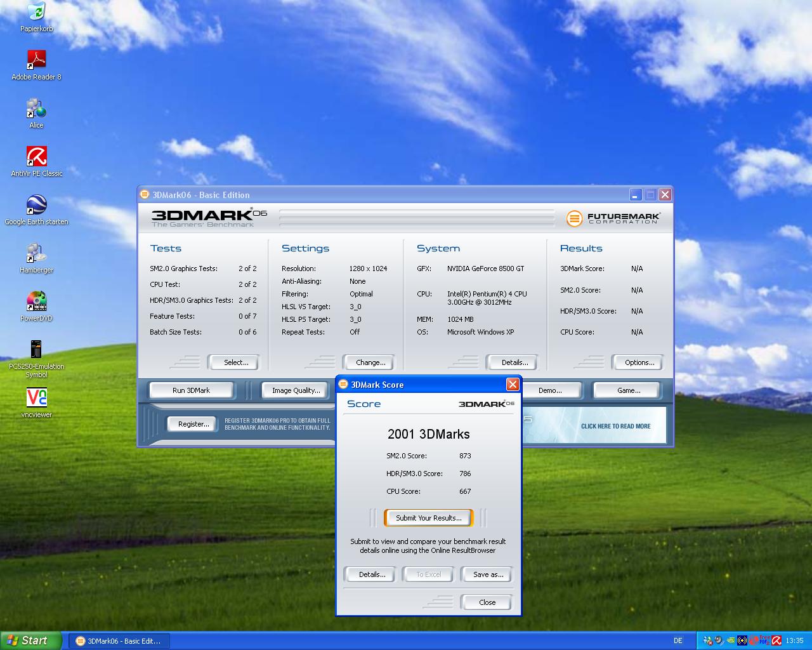
Task: Select the Alice desktop shortcut
Action: click(x=36, y=114)
